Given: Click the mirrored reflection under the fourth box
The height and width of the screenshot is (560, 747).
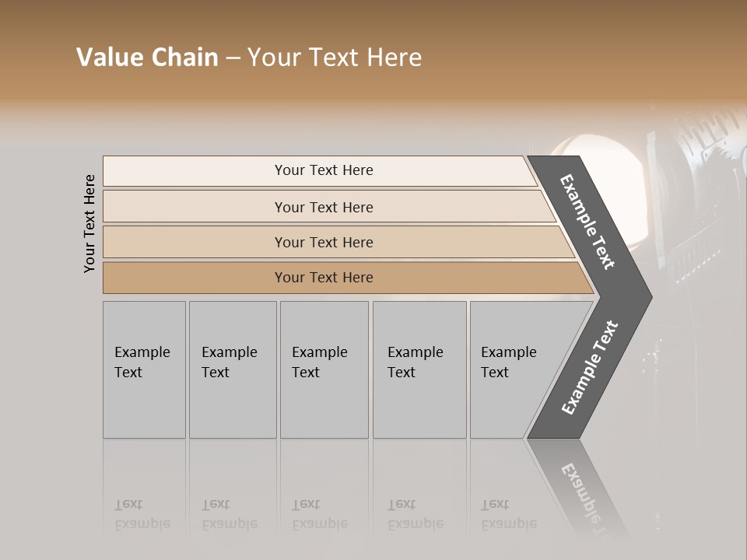Looking at the screenshot, I should click(416, 513).
